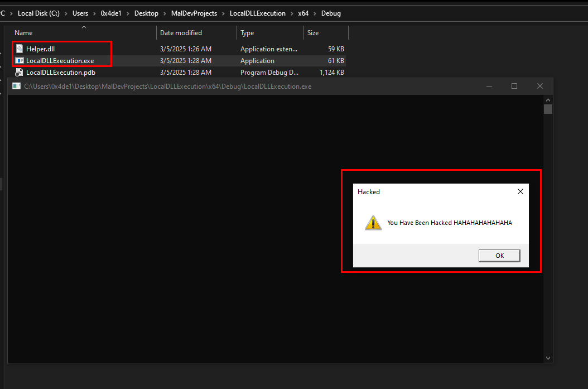Expand the chevron after LocalDLLExecution breadcrumb

tap(292, 13)
